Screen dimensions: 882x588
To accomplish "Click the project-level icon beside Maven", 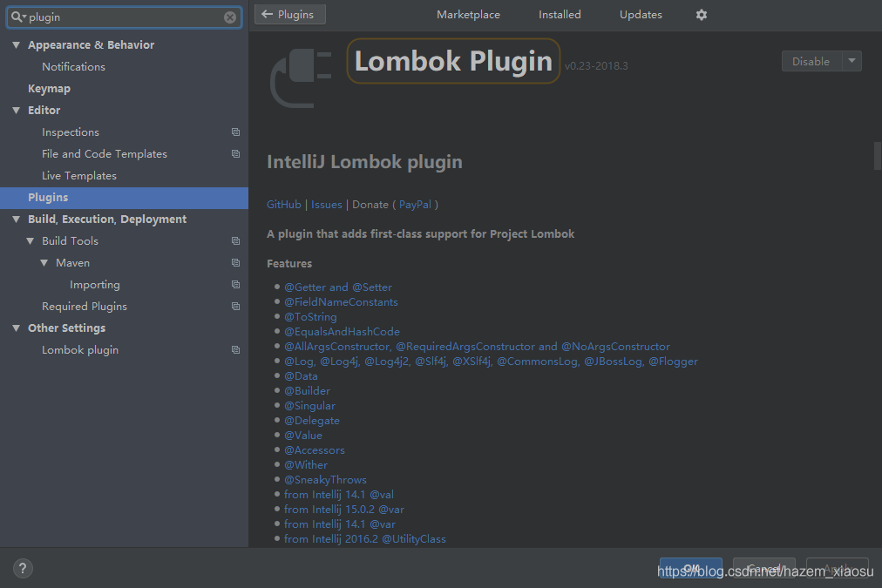I will pos(235,263).
